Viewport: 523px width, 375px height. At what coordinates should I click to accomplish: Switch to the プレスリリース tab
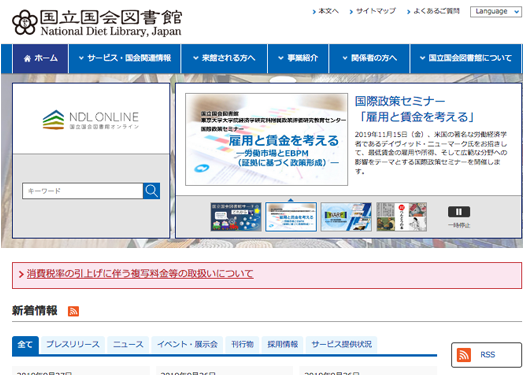pyautogui.click(x=73, y=345)
